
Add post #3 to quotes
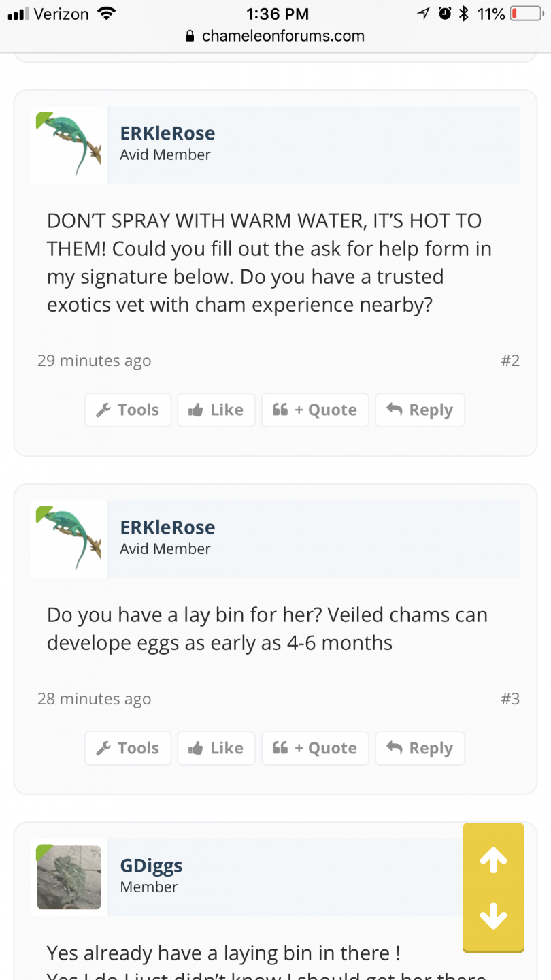[315, 748]
